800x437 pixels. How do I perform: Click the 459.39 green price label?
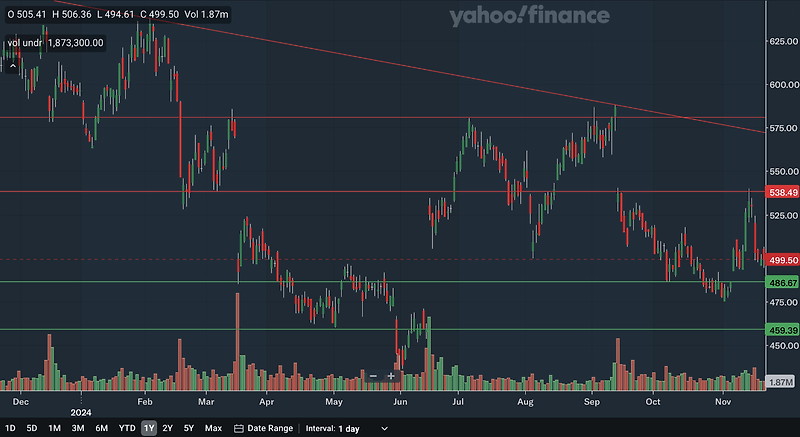click(x=783, y=330)
